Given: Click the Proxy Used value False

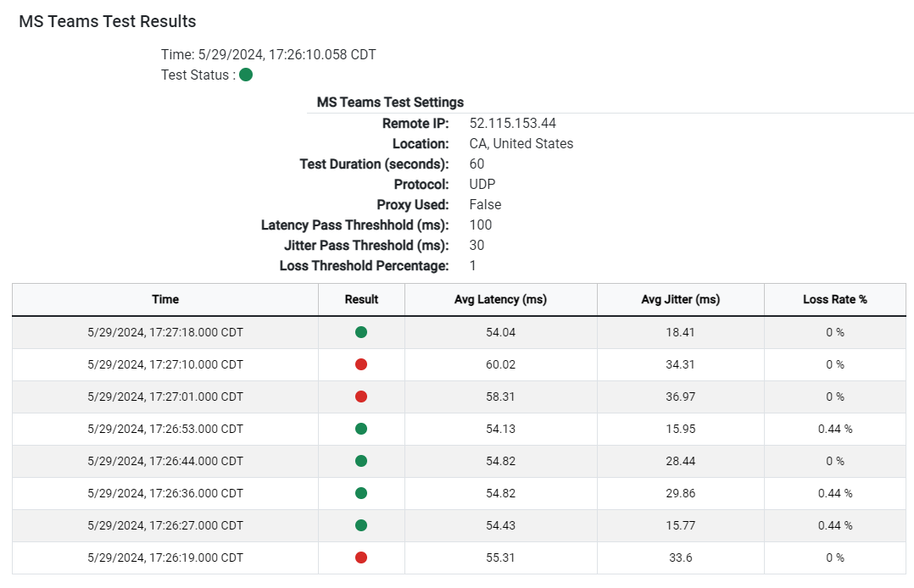Looking at the screenshot, I should coord(485,205).
